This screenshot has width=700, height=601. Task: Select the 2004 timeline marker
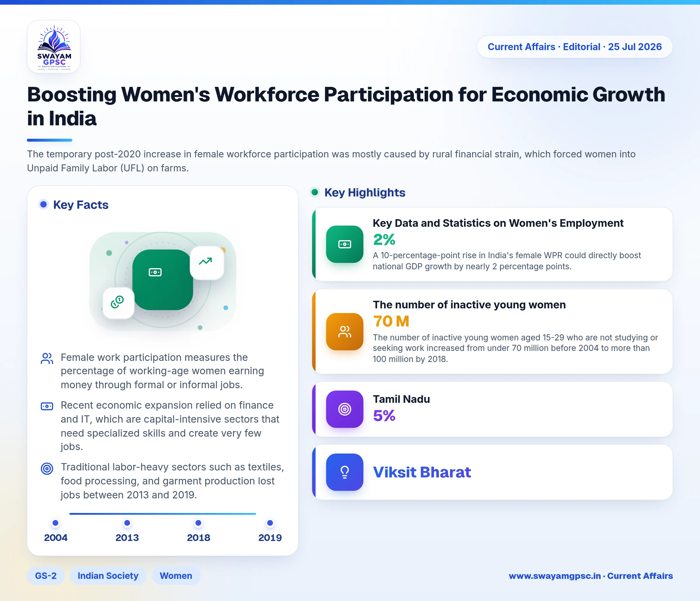(x=56, y=523)
